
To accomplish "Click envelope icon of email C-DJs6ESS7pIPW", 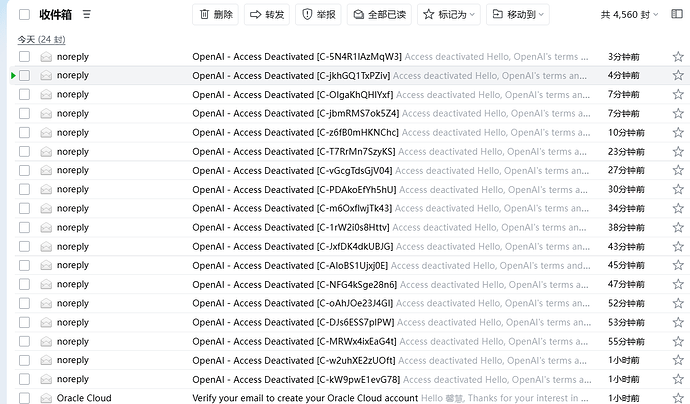I will tap(46, 323).
